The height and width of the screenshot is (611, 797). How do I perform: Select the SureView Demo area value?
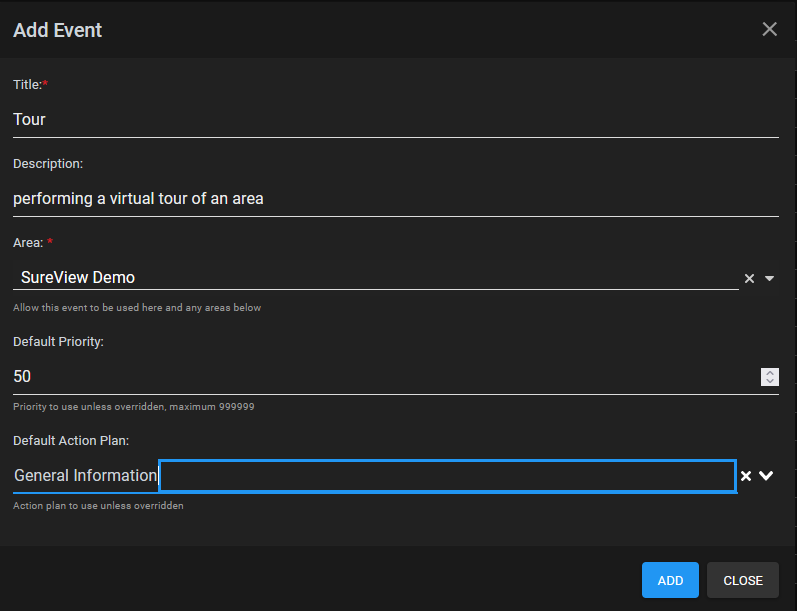(x=78, y=278)
